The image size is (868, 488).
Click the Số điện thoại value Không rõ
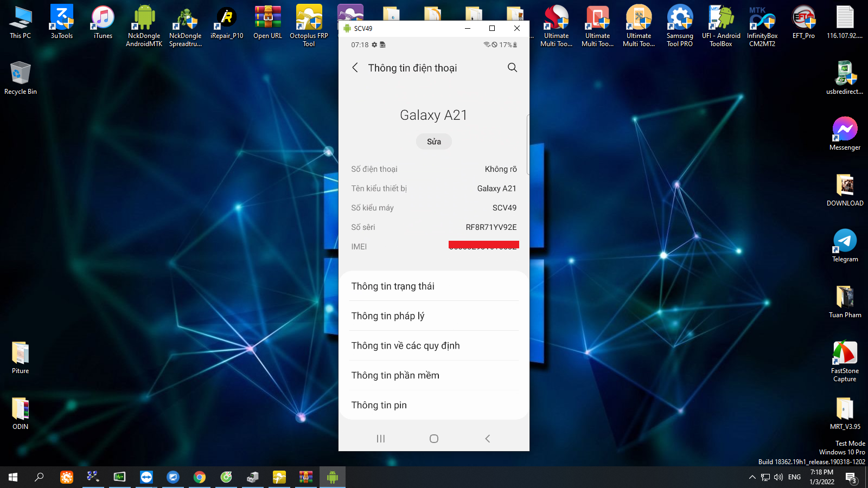[501, 169]
